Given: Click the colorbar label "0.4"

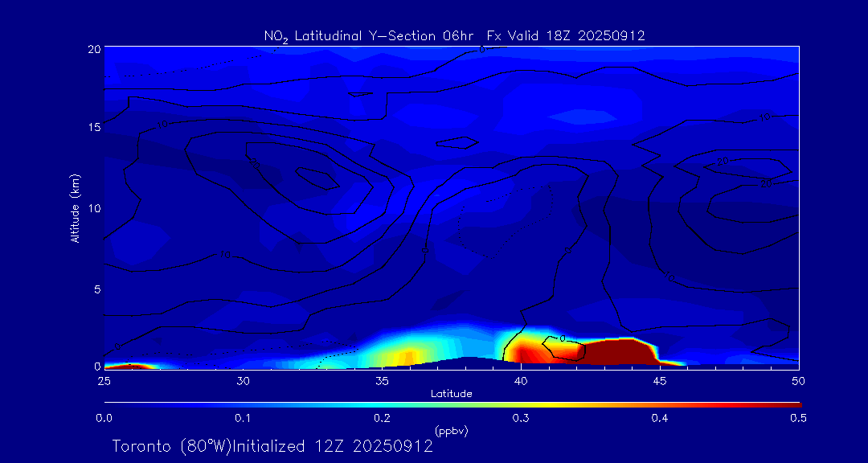Looking at the screenshot, I should click(x=660, y=418).
